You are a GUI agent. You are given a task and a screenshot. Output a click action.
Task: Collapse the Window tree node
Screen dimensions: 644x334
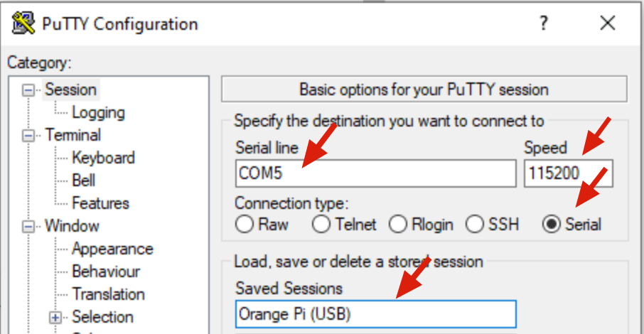(28, 227)
